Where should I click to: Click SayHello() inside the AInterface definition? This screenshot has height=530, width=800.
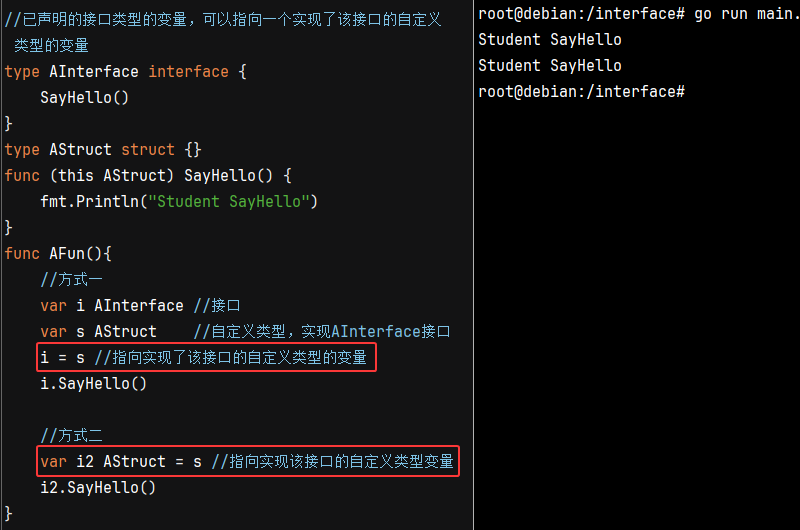[x=85, y=98]
